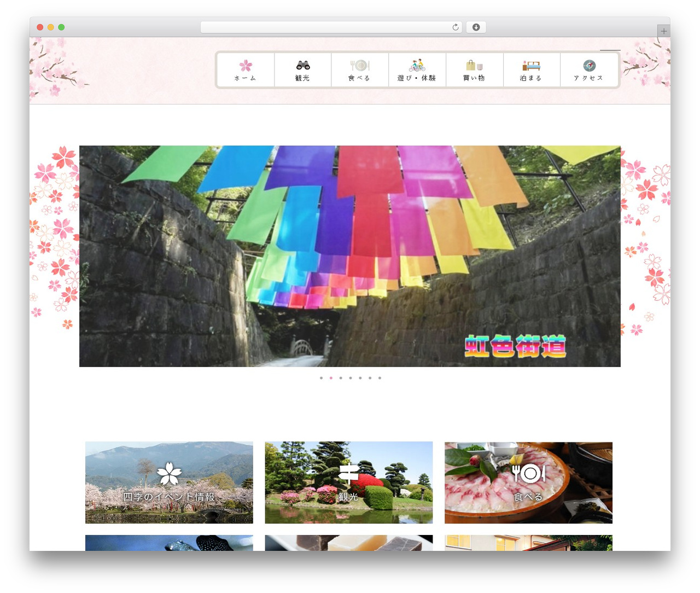Select the fourth slideshow dot
The width and height of the screenshot is (700, 593).
point(351,378)
